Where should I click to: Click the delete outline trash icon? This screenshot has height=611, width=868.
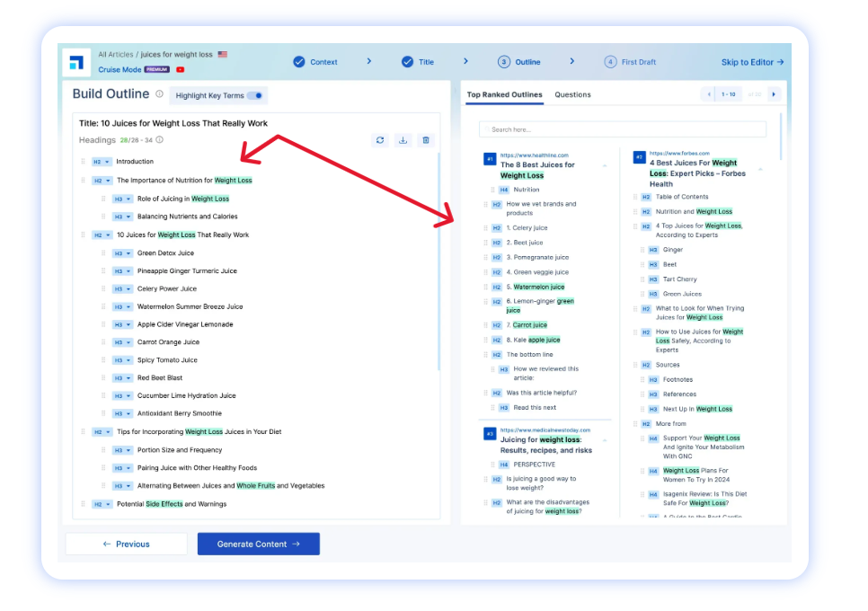pyautogui.click(x=426, y=140)
